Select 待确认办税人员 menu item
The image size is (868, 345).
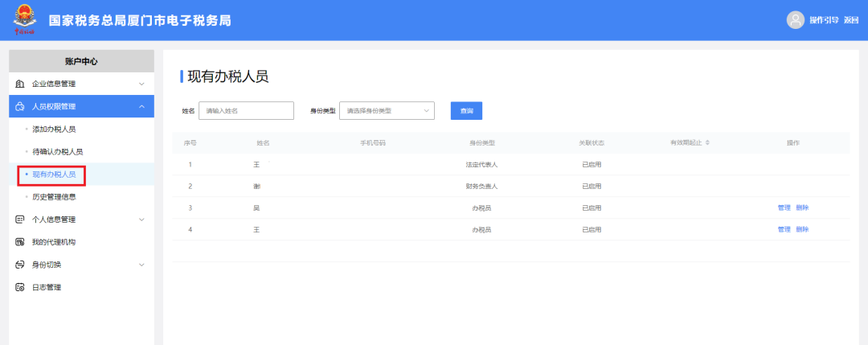click(x=81, y=152)
